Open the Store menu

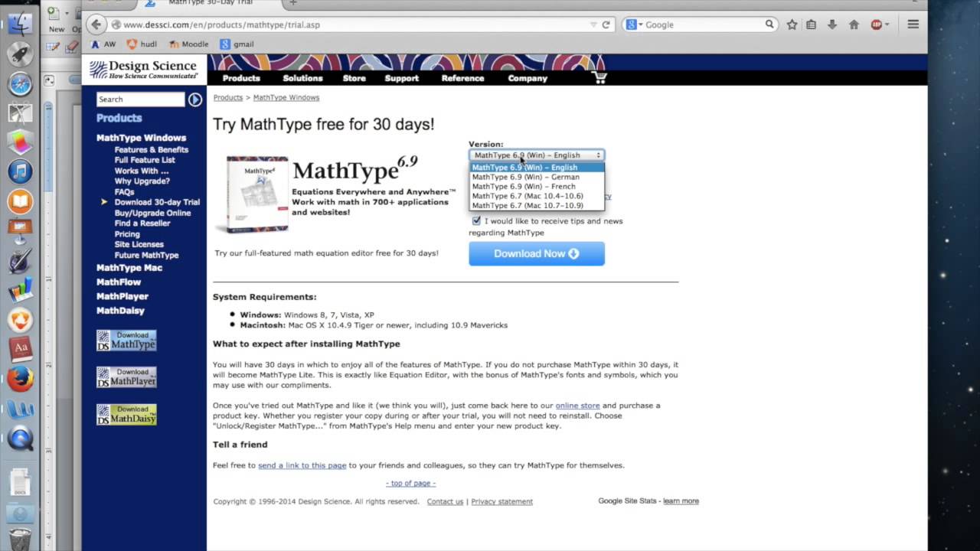[x=354, y=78]
